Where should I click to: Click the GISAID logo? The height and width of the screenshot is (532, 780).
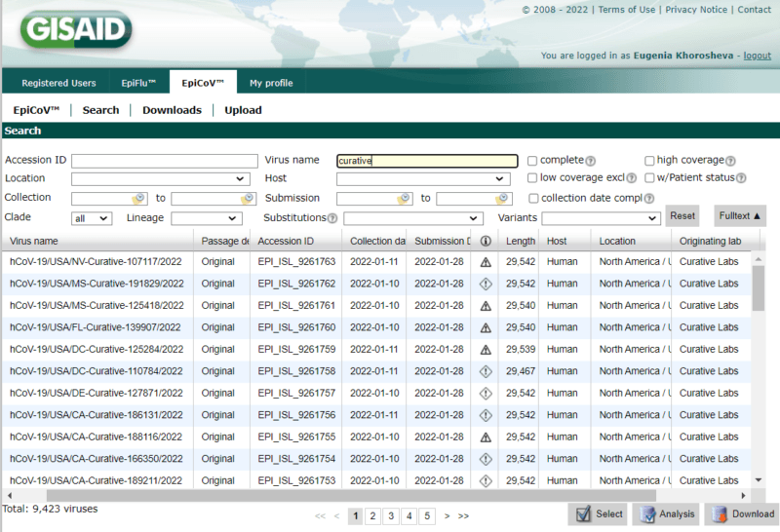[74, 28]
